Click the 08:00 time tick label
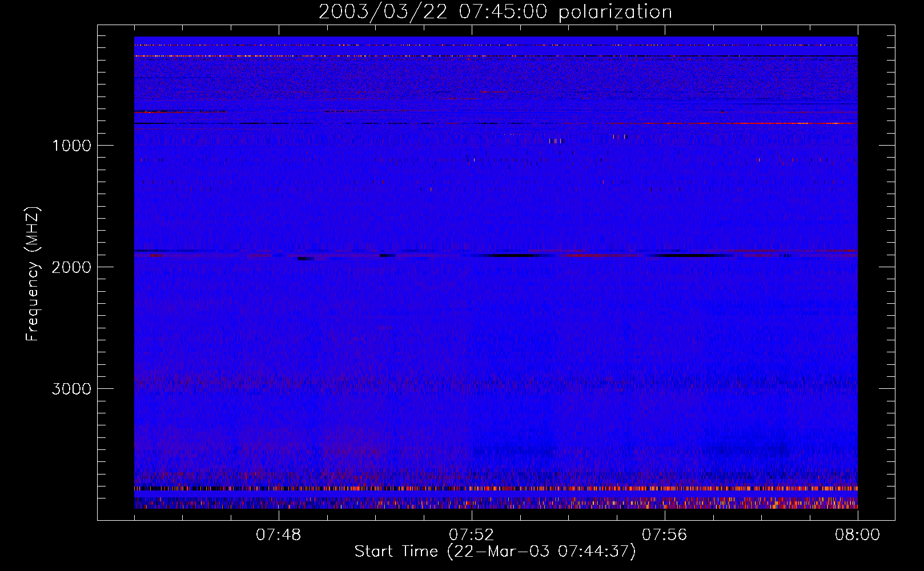This screenshot has height=571, width=924. 858,535
